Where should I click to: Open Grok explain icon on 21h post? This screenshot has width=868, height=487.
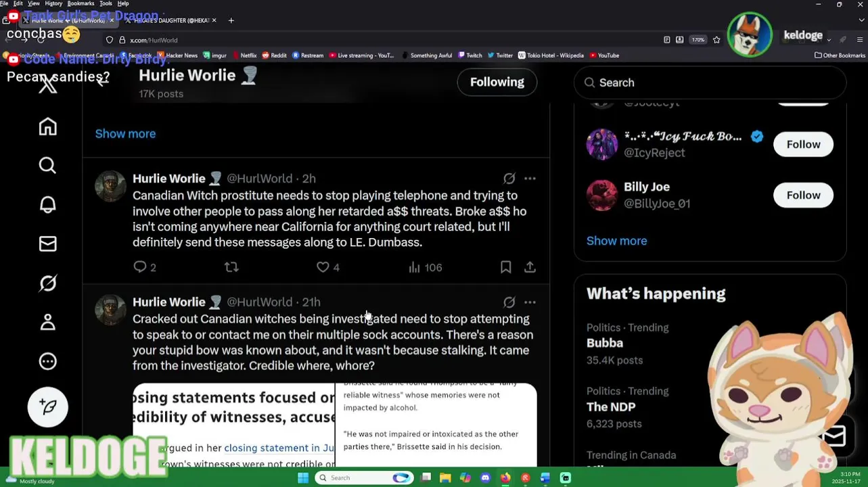(509, 302)
